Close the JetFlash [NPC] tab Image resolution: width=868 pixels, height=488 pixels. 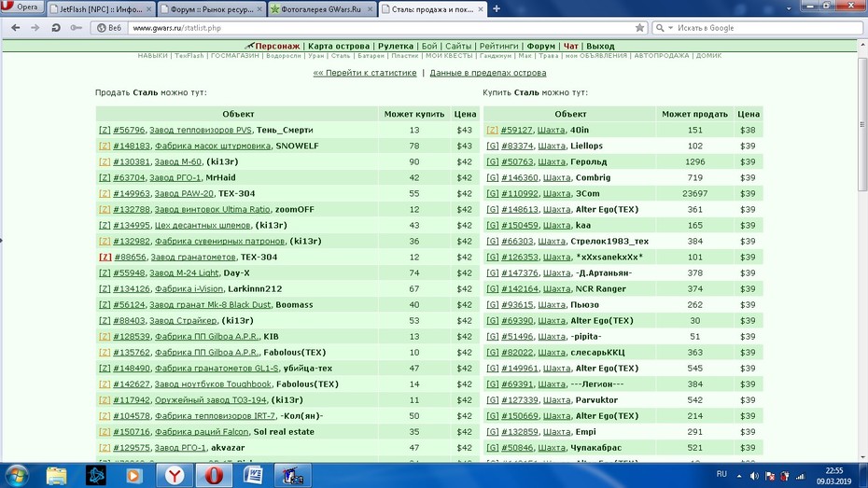coord(149,8)
